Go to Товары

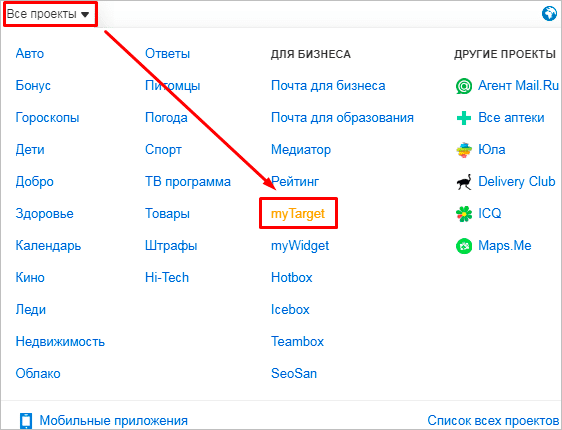(167, 214)
